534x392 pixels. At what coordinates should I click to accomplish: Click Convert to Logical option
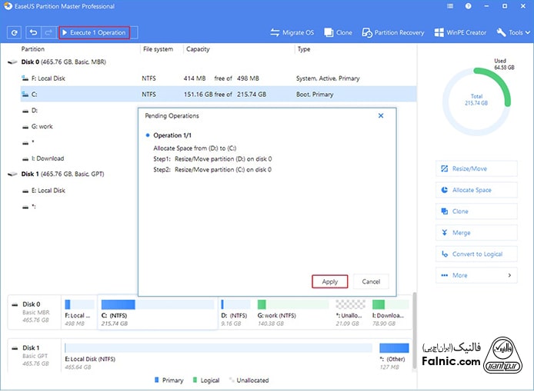(x=475, y=254)
